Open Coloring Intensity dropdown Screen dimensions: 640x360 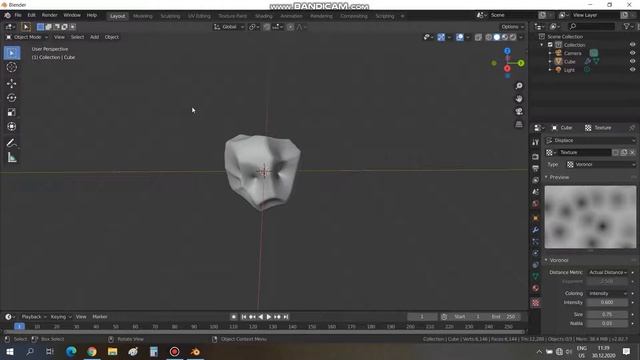607,293
